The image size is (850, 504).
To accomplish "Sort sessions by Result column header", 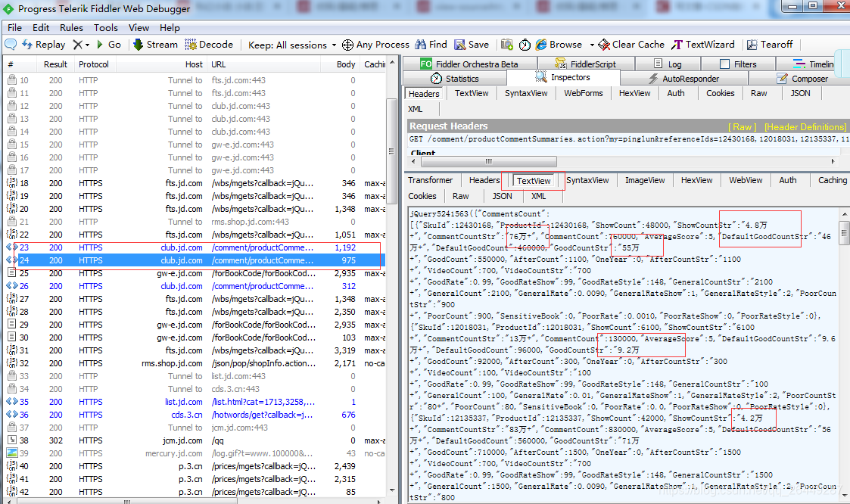I will [55, 64].
